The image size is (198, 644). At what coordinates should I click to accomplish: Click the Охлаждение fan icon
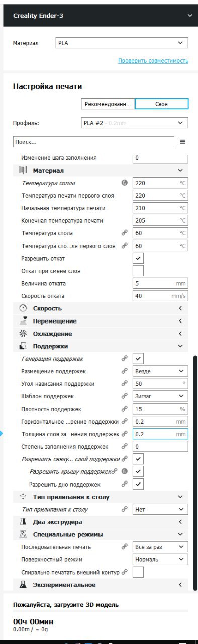pos(23,333)
